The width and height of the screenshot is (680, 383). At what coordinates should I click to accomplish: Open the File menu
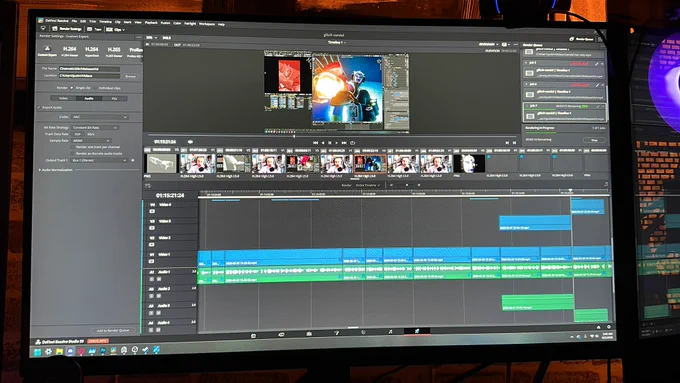click(x=75, y=20)
